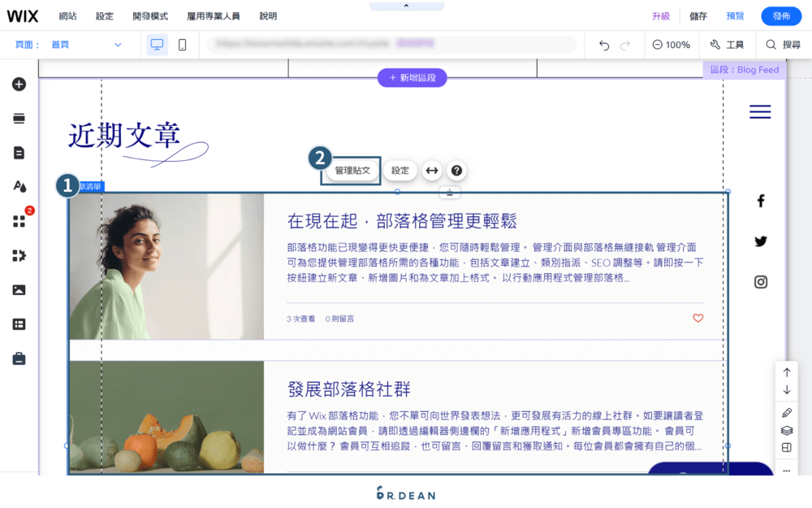Open the Layers panel on right toolbar
Screen dimensions: 812x508
786,429
